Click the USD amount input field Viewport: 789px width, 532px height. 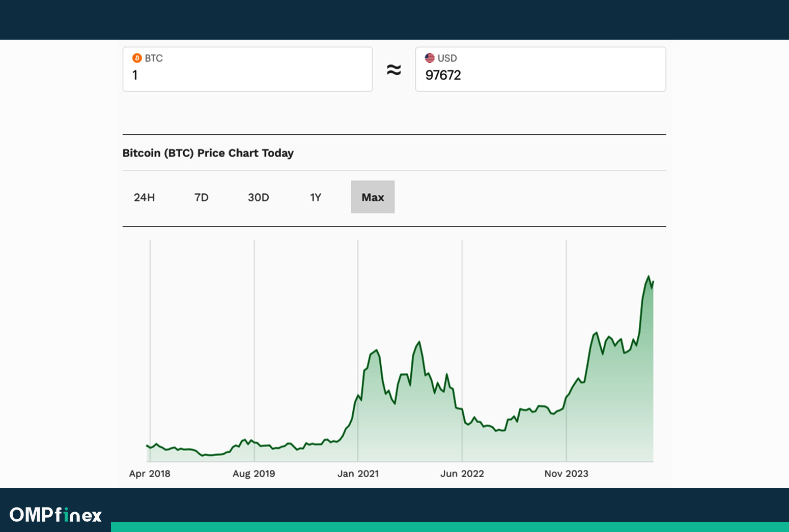click(541, 69)
